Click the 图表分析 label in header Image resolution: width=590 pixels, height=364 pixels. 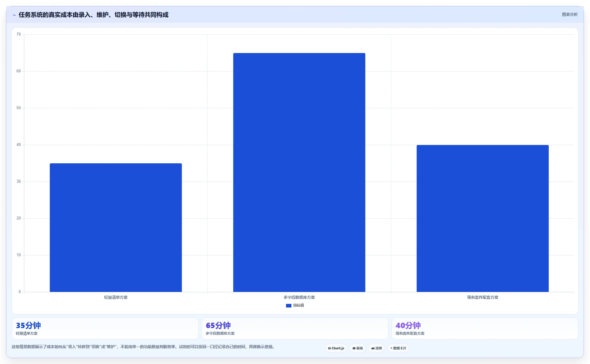tap(570, 14)
